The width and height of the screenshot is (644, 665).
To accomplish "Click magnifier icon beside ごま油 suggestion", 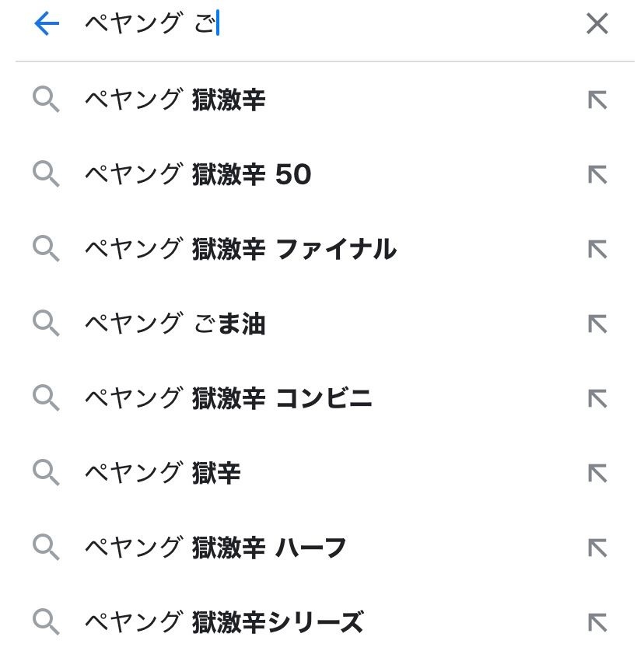I will click(x=46, y=324).
